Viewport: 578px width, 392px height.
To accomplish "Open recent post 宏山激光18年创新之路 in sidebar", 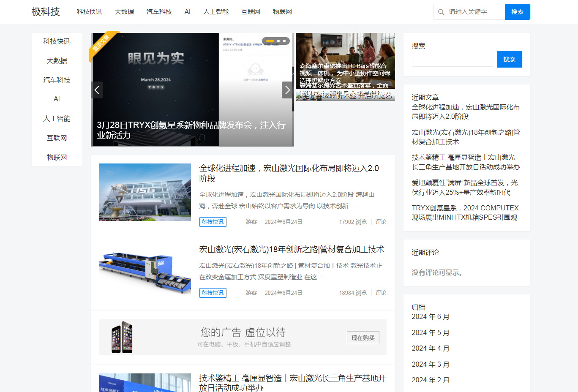I will 466,137.
